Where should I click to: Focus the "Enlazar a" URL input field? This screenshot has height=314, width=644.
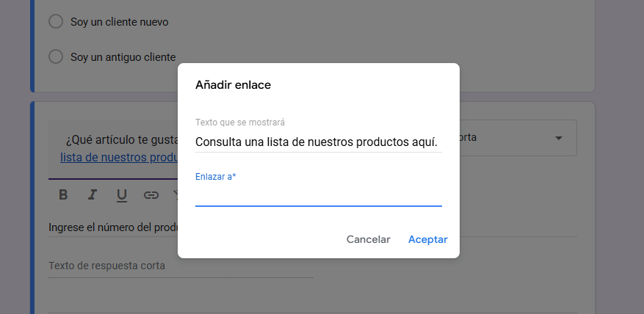[317, 196]
